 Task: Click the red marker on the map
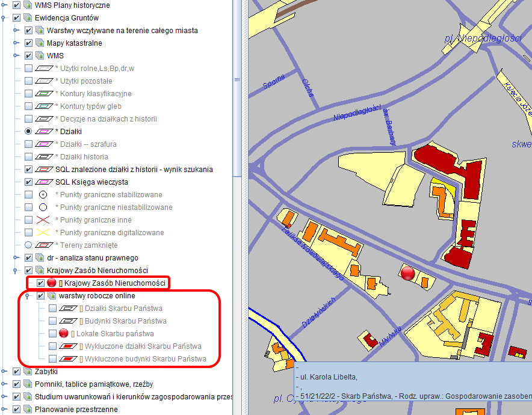pyautogui.click(x=407, y=274)
